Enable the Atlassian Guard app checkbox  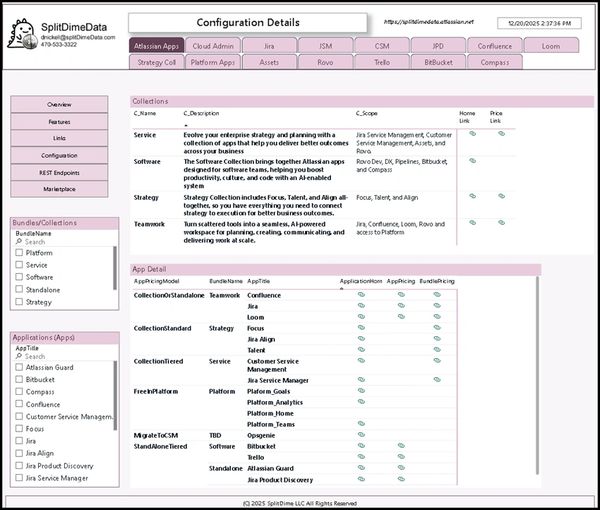[x=19, y=368]
